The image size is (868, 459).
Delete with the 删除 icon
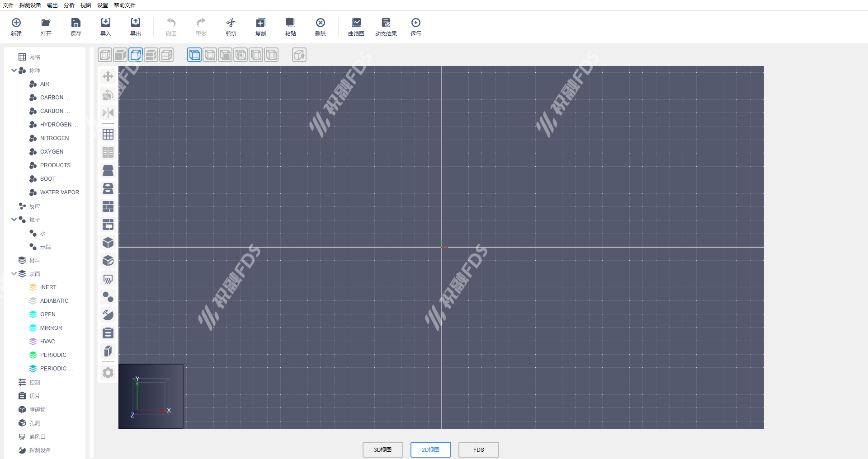pyautogui.click(x=321, y=27)
